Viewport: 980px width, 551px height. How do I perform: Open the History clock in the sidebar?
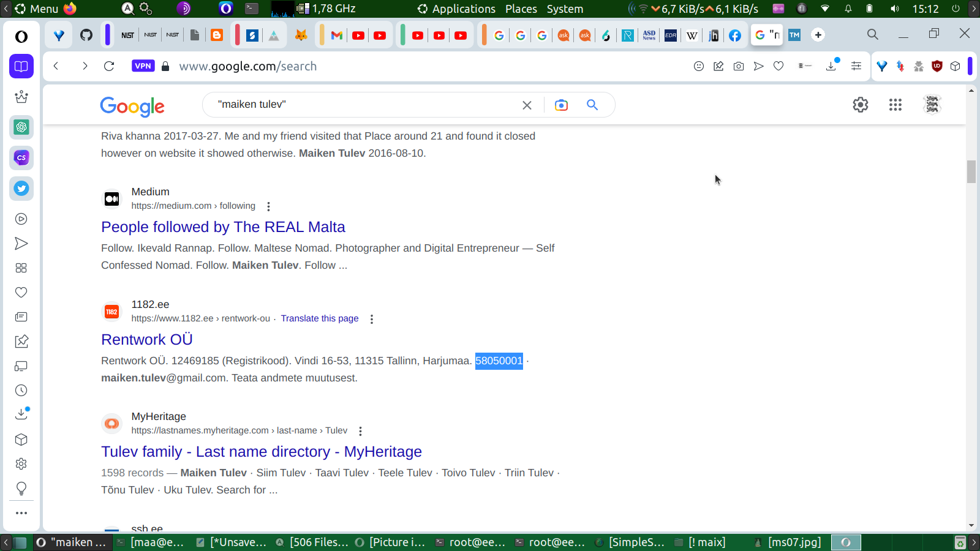(21, 391)
